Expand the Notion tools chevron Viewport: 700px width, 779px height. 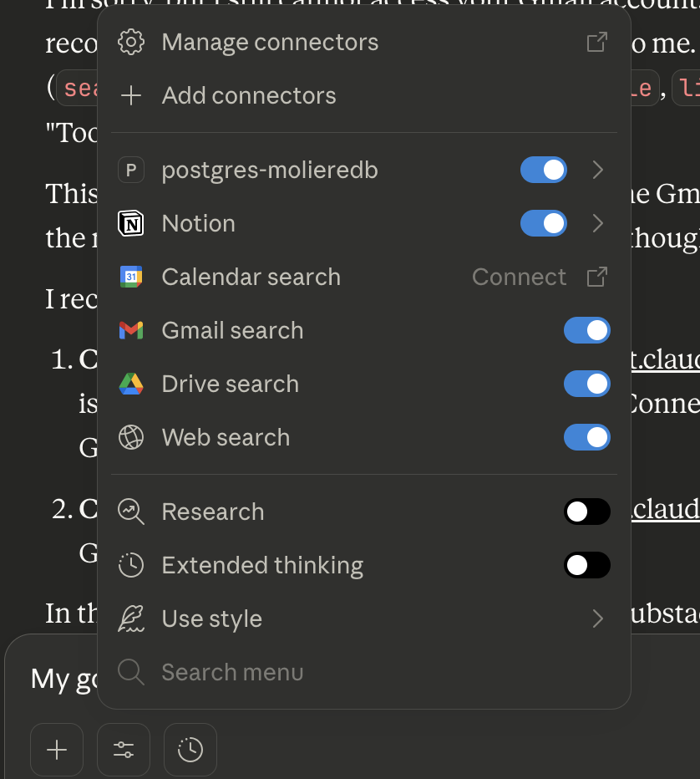coord(597,224)
